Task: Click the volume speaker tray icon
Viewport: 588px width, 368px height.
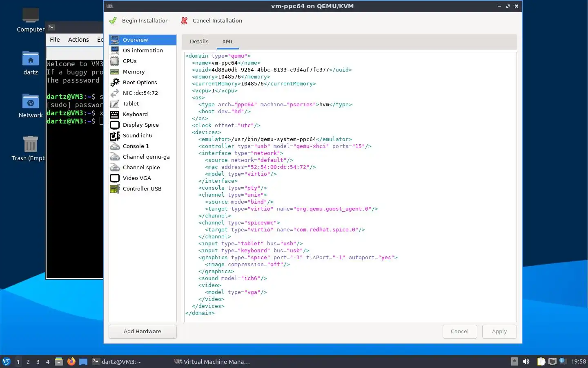Action: click(526, 361)
